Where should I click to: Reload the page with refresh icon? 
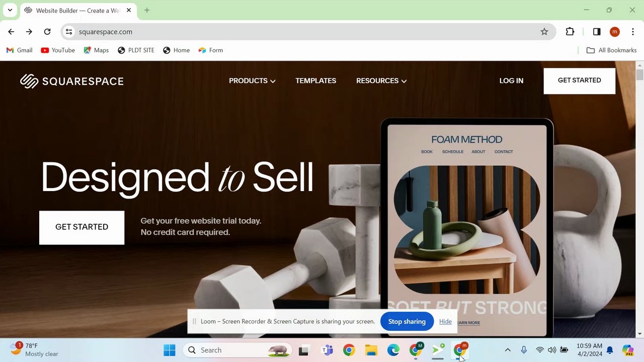pyautogui.click(x=47, y=32)
